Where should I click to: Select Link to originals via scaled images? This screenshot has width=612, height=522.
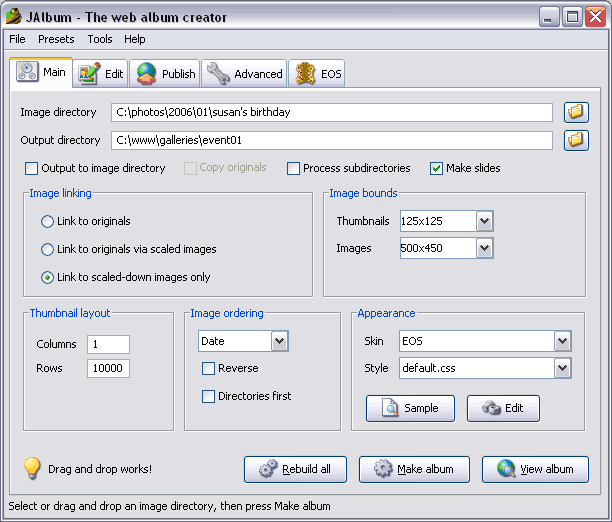pos(47,249)
